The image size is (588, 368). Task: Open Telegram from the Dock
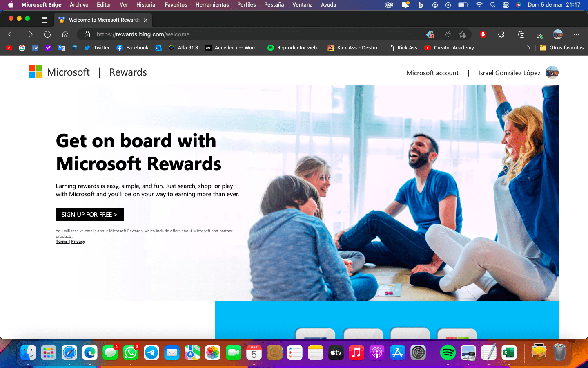coord(151,352)
